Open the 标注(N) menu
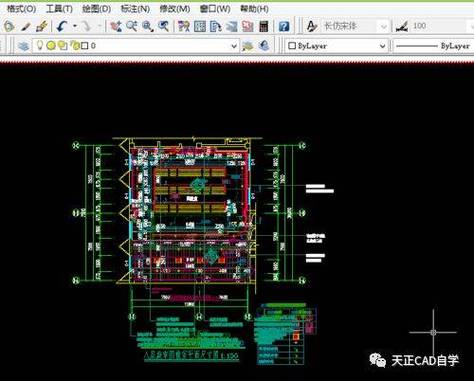The height and width of the screenshot is (381, 474). click(135, 9)
